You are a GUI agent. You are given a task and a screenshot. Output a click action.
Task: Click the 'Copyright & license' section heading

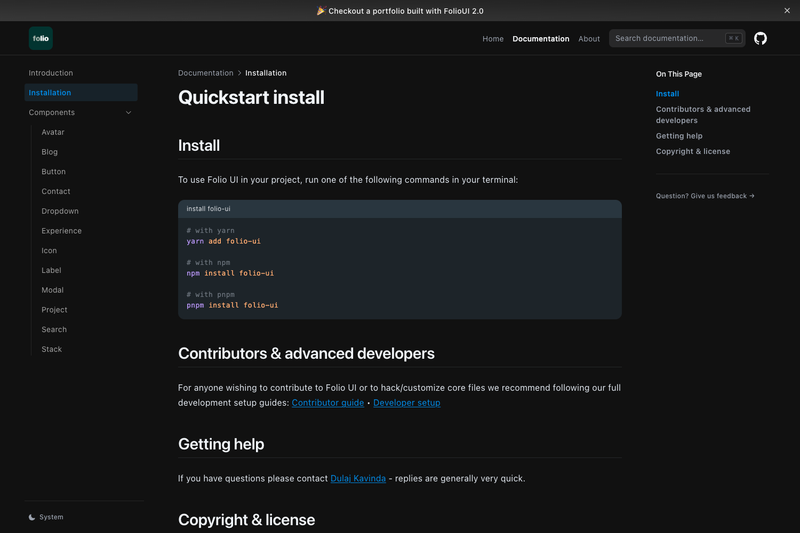pyautogui.click(x=246, y=520)
